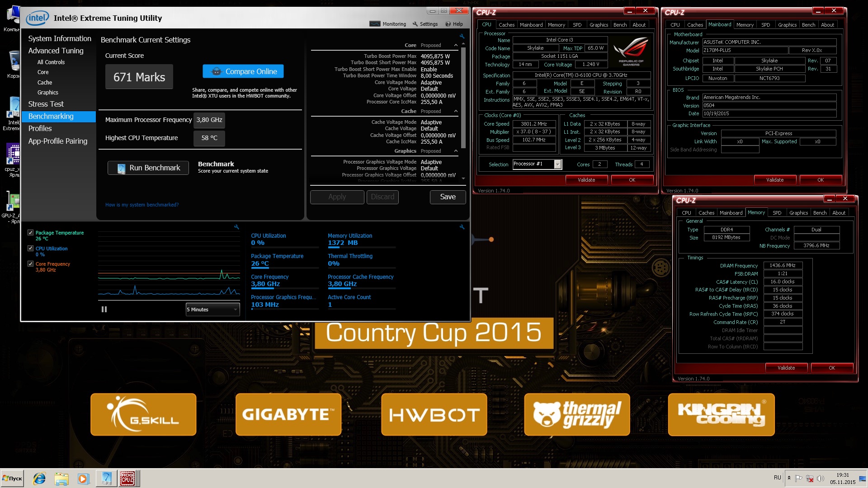Toggle Package Temperature checkbox
Image resolution: width=868 pixels, height=488 pixels.
click(30, 233)
